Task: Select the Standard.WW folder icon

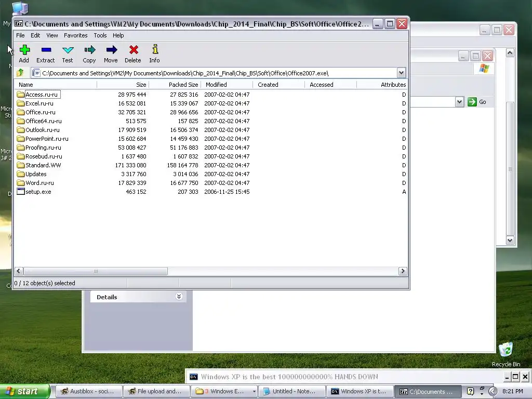Action: (21, 165)
